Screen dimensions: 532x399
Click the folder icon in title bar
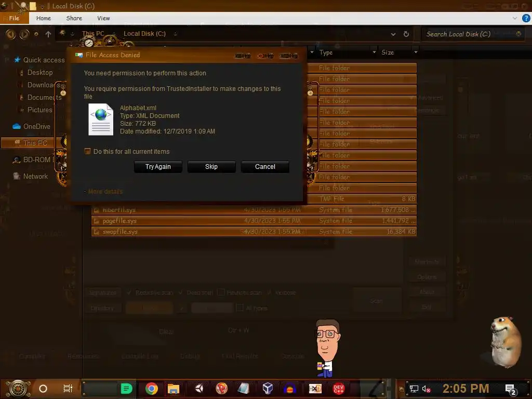click(33, 6)
